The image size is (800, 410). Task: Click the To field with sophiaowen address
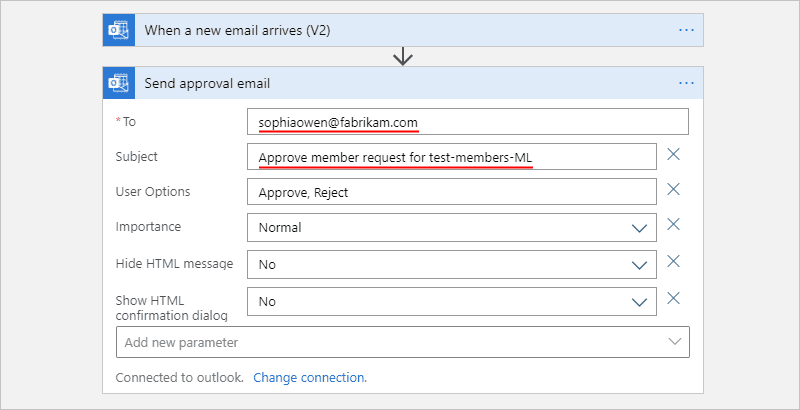pyautogui.click(x=468, y=122)
